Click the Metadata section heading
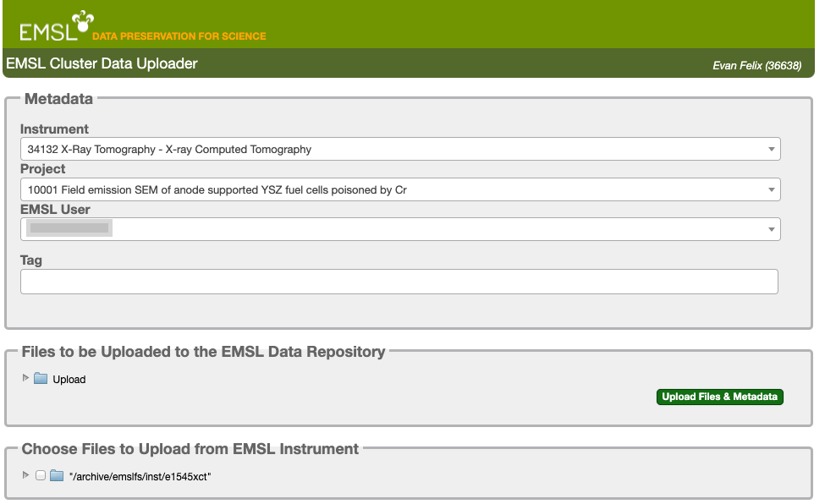 pos(58,99)
